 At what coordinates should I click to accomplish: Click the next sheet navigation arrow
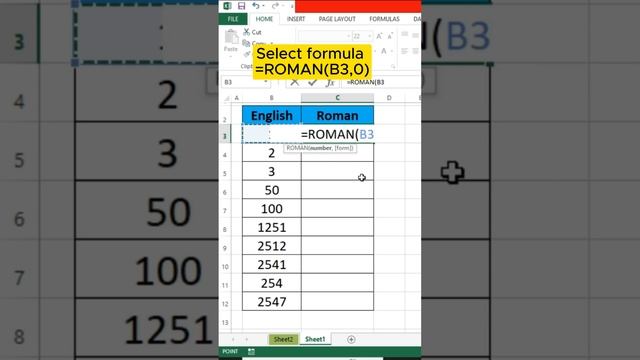coord(246,340)
